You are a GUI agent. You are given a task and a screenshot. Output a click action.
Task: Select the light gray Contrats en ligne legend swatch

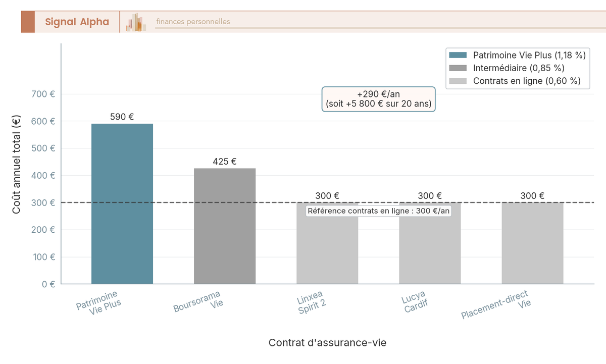click(458, 81)
